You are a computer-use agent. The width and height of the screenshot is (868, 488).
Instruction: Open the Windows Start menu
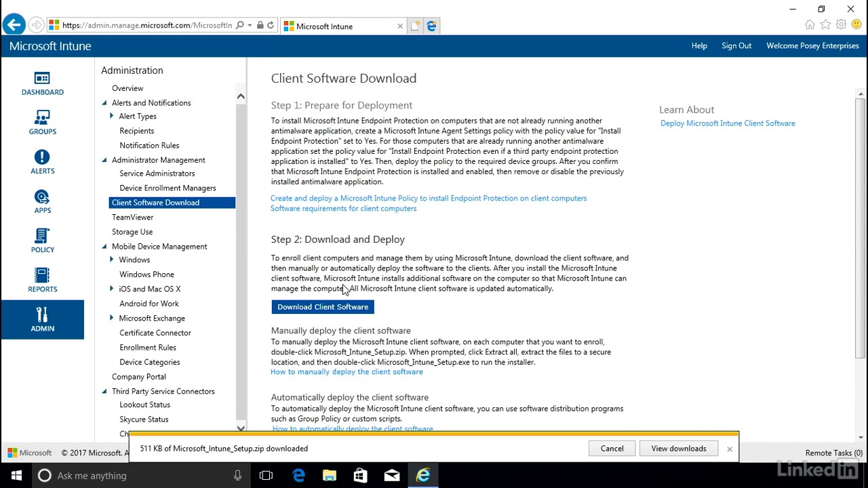pos(16,476)
